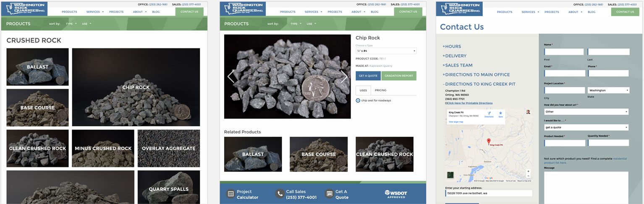Open the Ballast crushed rock thumbnail

37,67
